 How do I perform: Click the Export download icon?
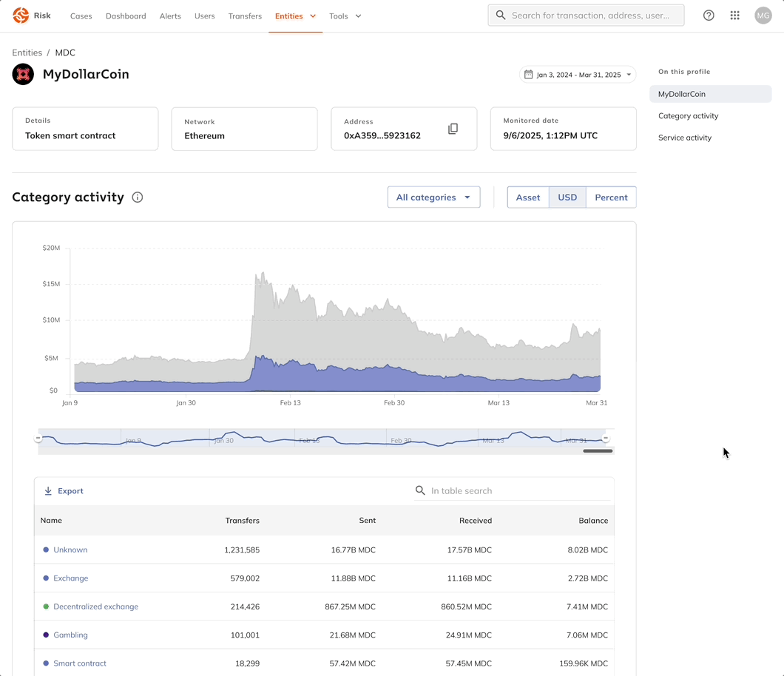(48, 491)
